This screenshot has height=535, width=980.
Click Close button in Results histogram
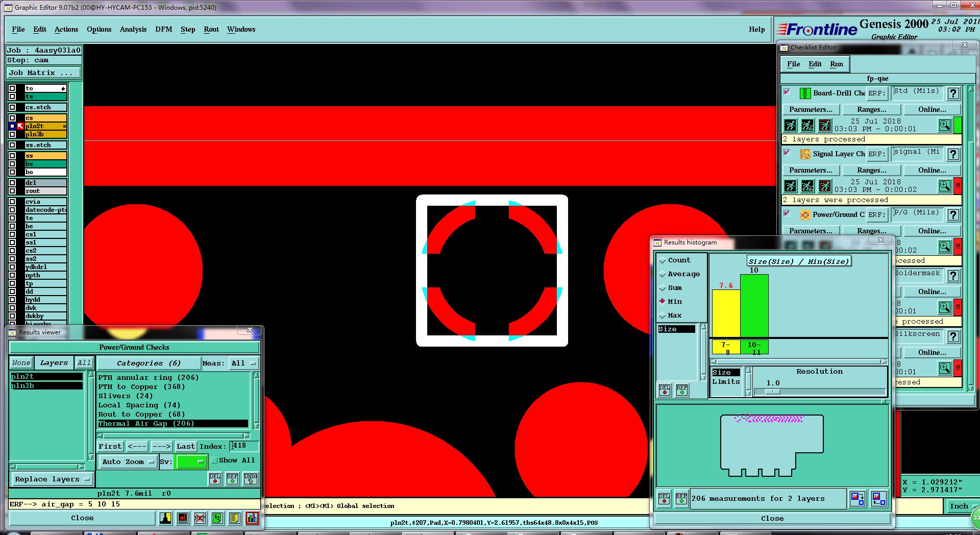[772, 519]
